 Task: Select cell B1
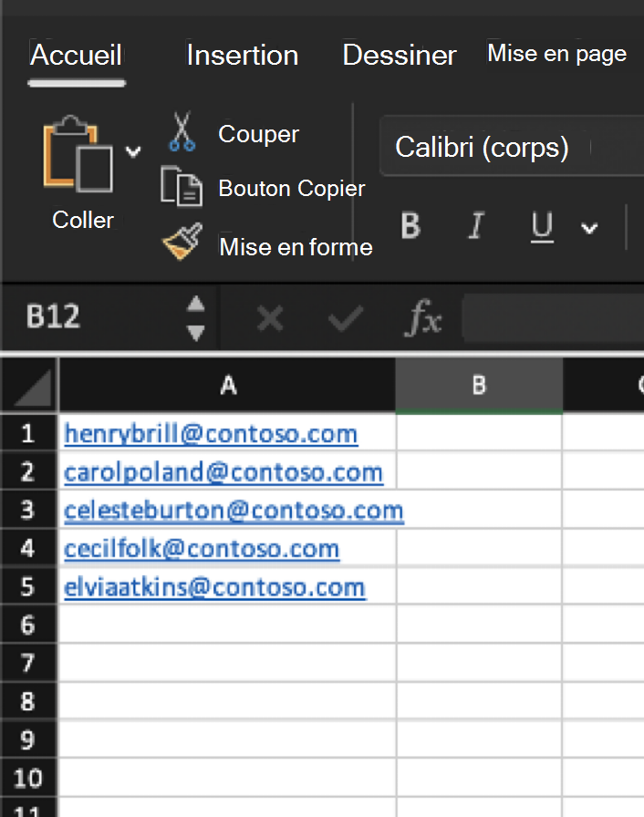(x=480, y=433)
